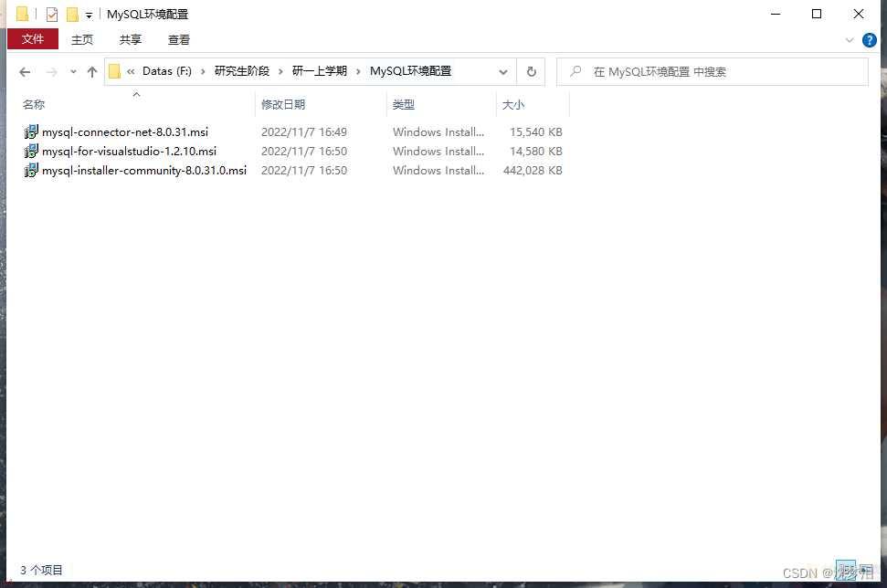
Task: Click installer icon of mysql-for-visualstudio file
Action: point(31,151)
